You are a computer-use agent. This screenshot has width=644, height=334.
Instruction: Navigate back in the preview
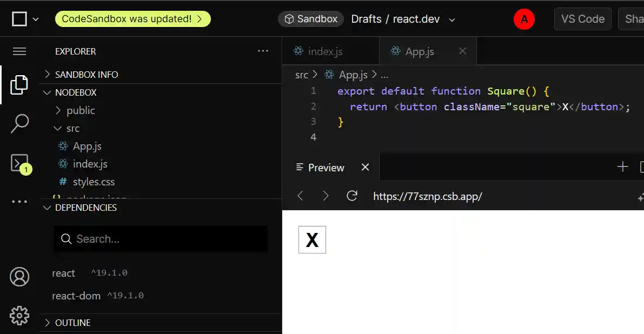(x=300, y=196)
